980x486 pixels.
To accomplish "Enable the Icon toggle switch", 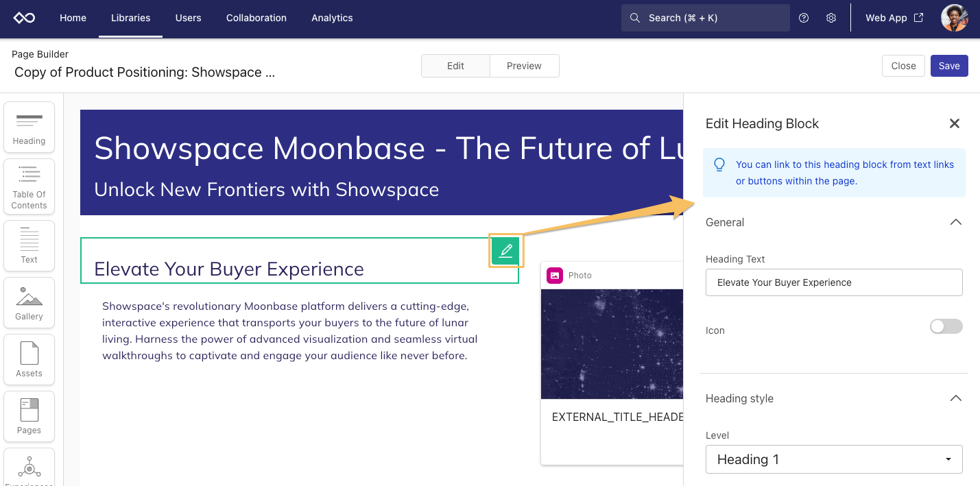I will tap(946, 326).
